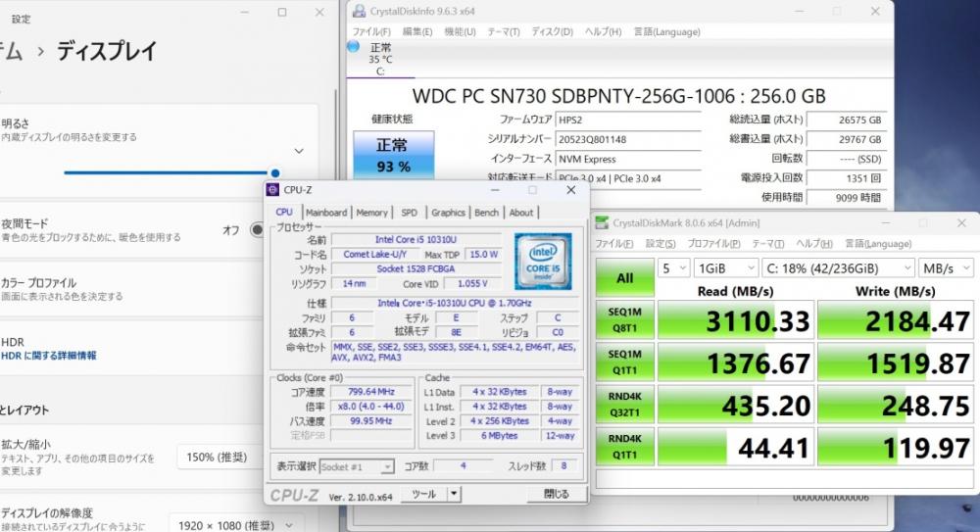This screenshot has width=980, height=532.
Task: Run All benchmarks in CrystalDiskMark
Action: tap(624, 277)
